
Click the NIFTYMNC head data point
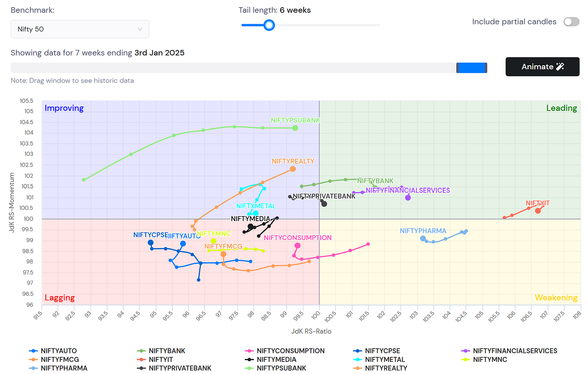pyautogui.click(x=214, y=241)
